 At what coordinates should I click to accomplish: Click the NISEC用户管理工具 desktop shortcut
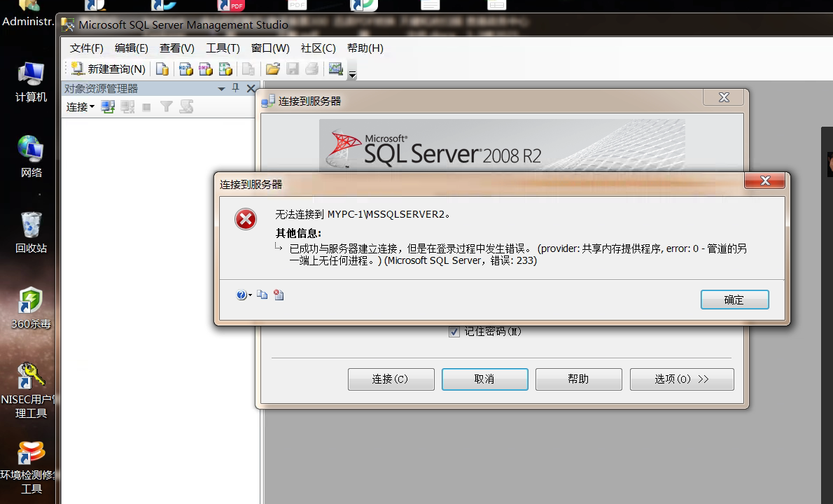point(29,391)
